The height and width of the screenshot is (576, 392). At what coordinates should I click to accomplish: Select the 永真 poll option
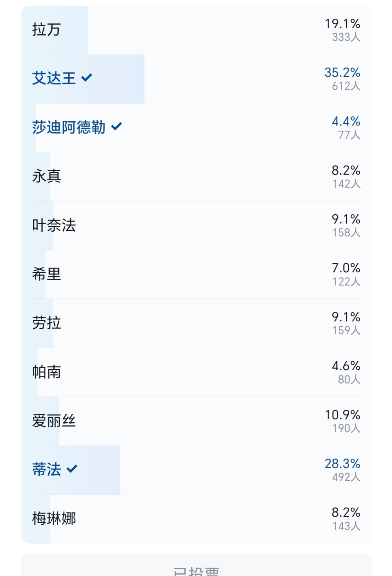pos(196,176)
